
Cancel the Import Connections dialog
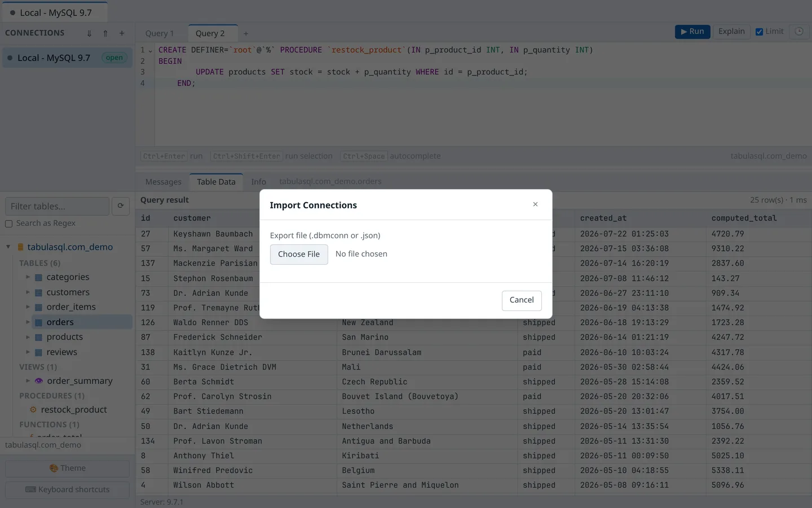(x=522, y=300)
